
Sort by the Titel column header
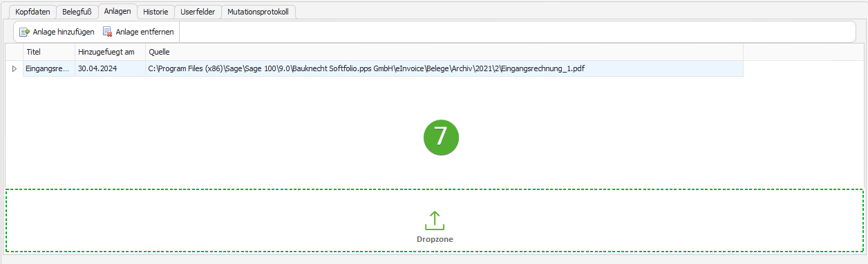(x=49, y=52)
